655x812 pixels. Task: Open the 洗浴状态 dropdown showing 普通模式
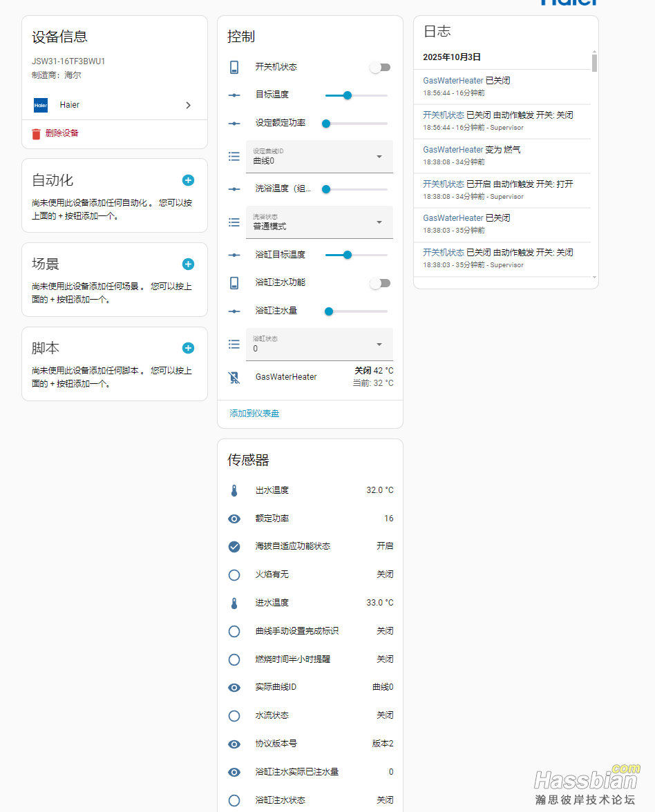pos(319,222)
